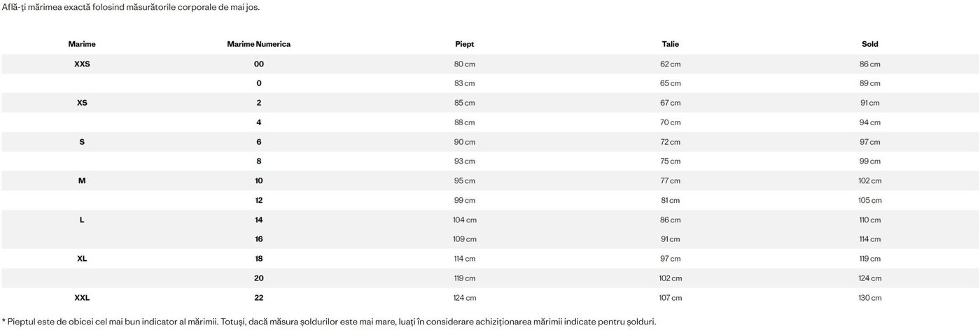The image size is (980, 335).
Task: Click the Marime column header
Action: (x=82, y=44)
